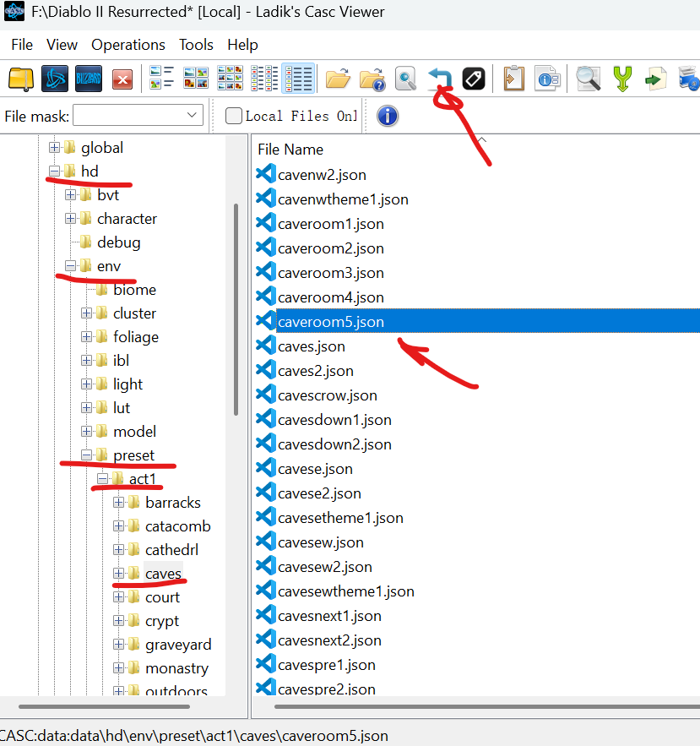The width and height of the screenshot is (700, 746).
Task: Select the monastry folder in tree
Action: click(177, 668)
